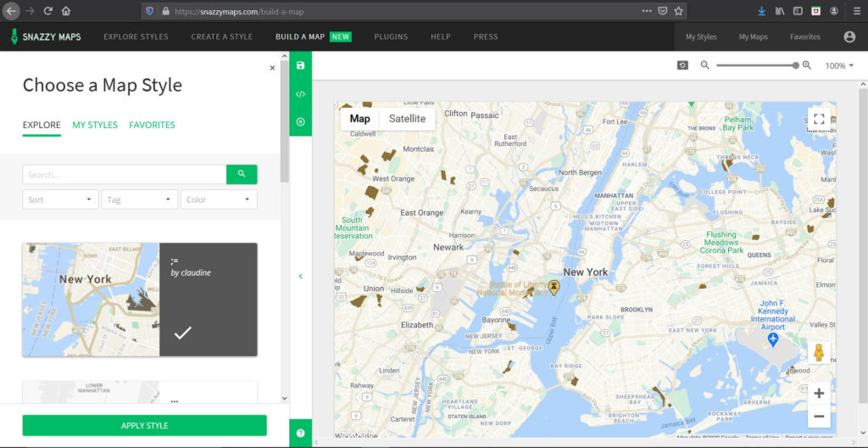Switch to Map view
868x448 pixels.
pyautogui.click(x=359, y=119)
